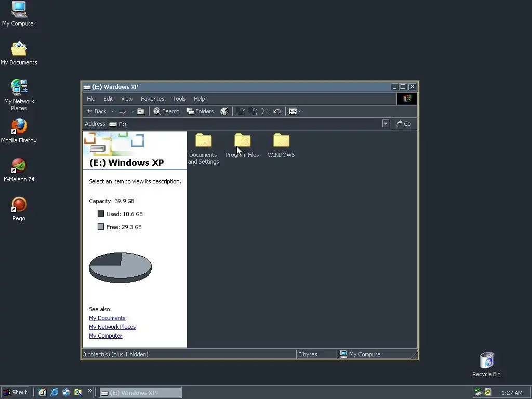Click the drive icon in side panel header

98,148
